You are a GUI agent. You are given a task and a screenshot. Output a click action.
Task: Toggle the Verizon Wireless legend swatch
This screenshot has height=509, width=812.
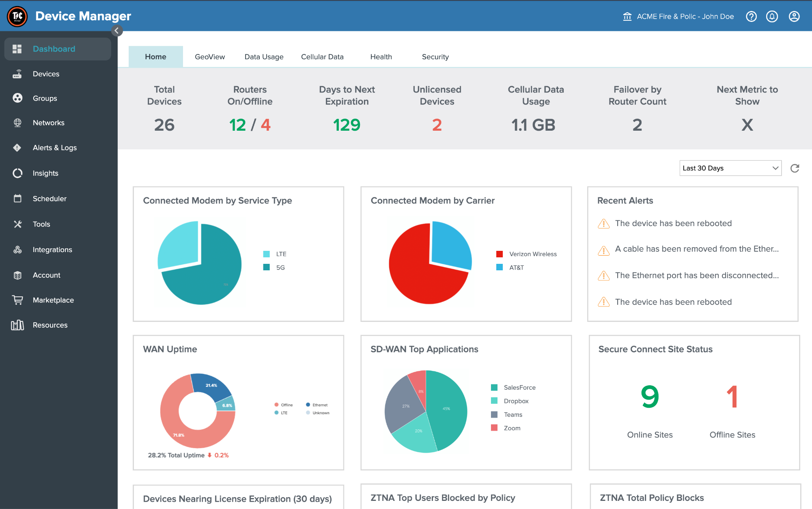click(500, 254)
